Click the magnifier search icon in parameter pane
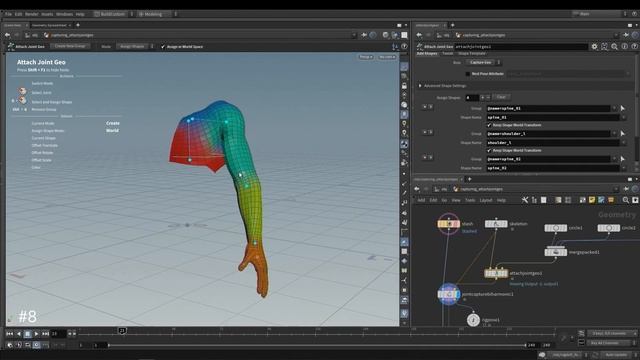 pos(614,47)
